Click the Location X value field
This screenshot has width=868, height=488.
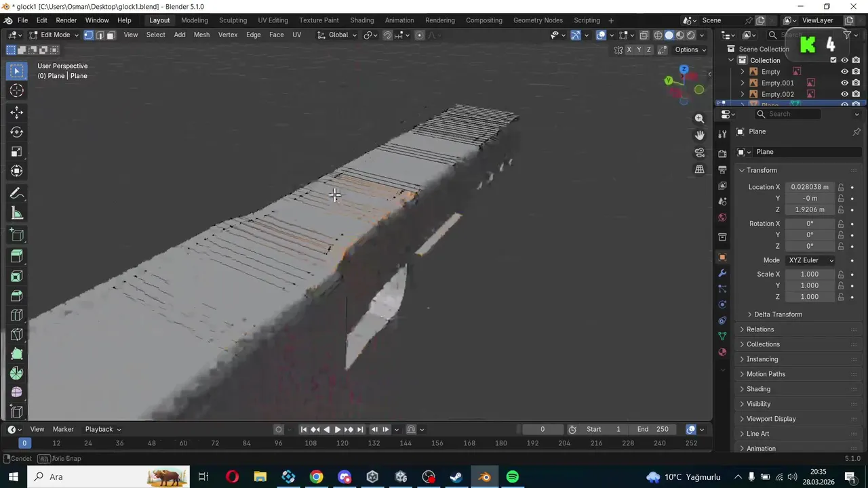tap(810, 187)
